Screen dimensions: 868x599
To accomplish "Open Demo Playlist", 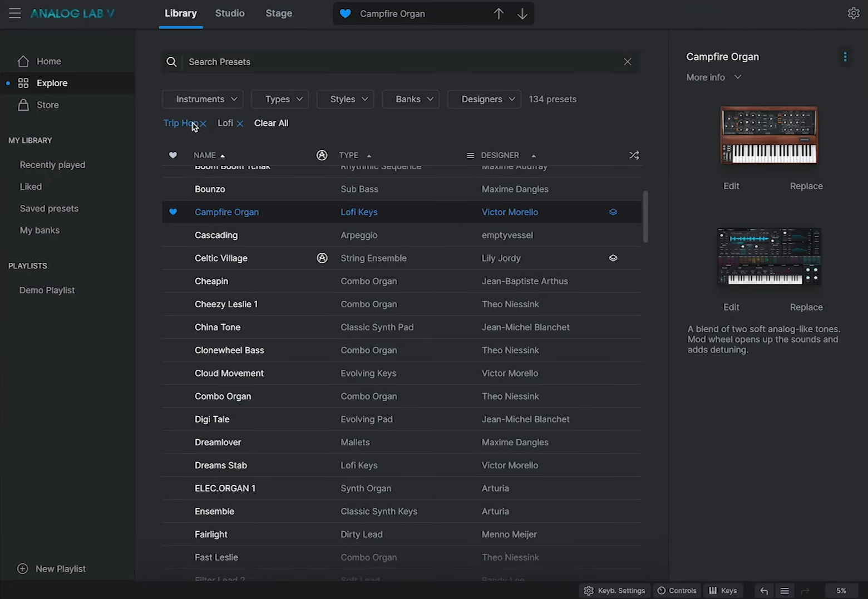I will (47, 290).
